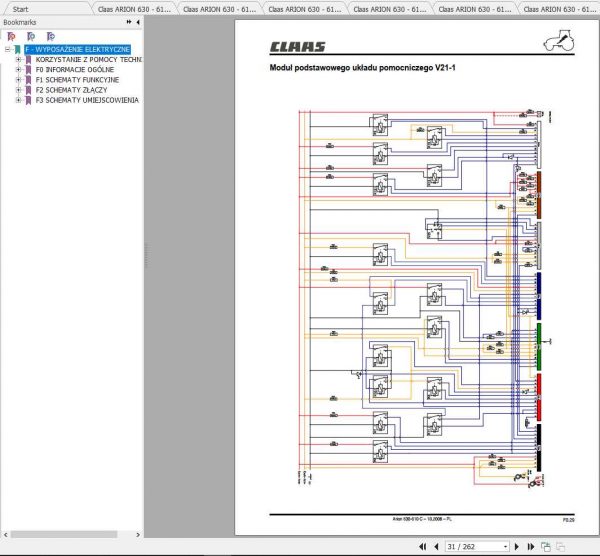
Task: Expand the F0 INFORMACJE OGÓLNE bookmark
Action: pyautogui.click(x=18, y=70)
